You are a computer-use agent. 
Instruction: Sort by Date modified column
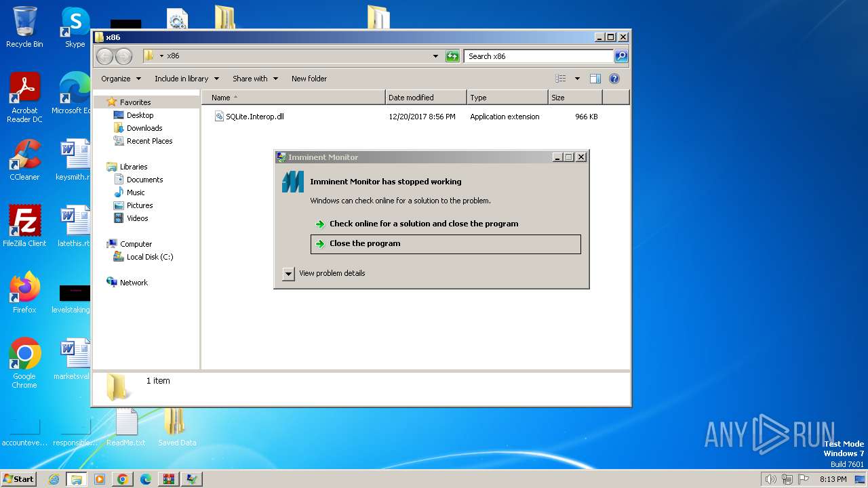pyautogui.click(x=426, y=98)
